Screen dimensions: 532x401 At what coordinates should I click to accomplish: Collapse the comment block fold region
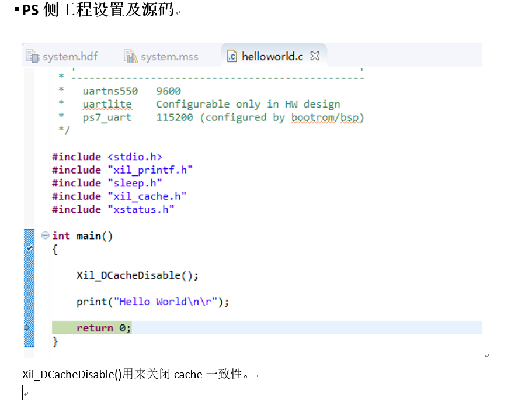pos(45,75)
